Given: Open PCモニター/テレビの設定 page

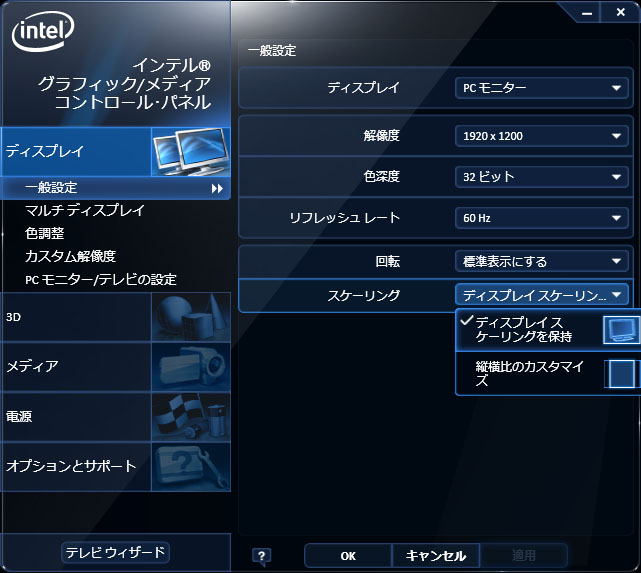Looking at the screenshot, I should point(101,280).
